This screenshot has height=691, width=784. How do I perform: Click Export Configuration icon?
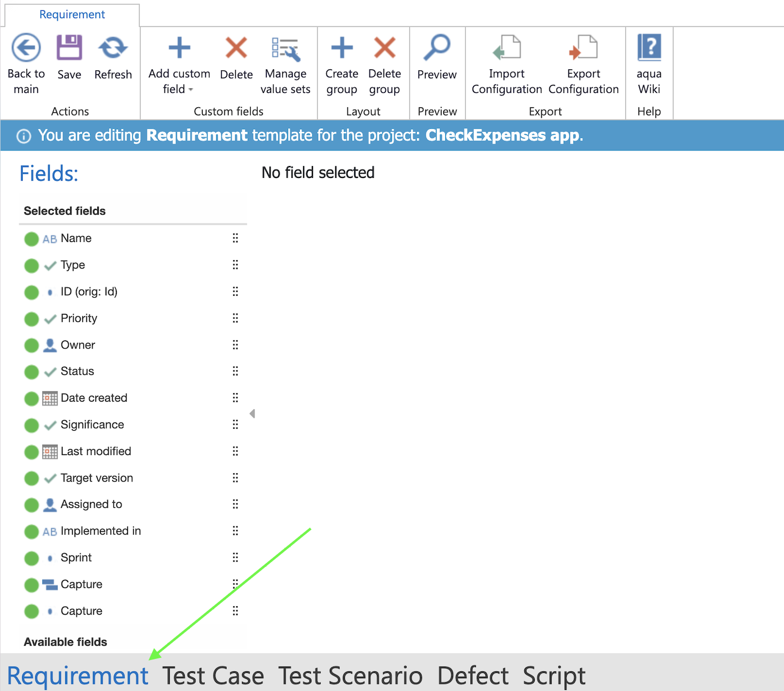pos(583,48)
